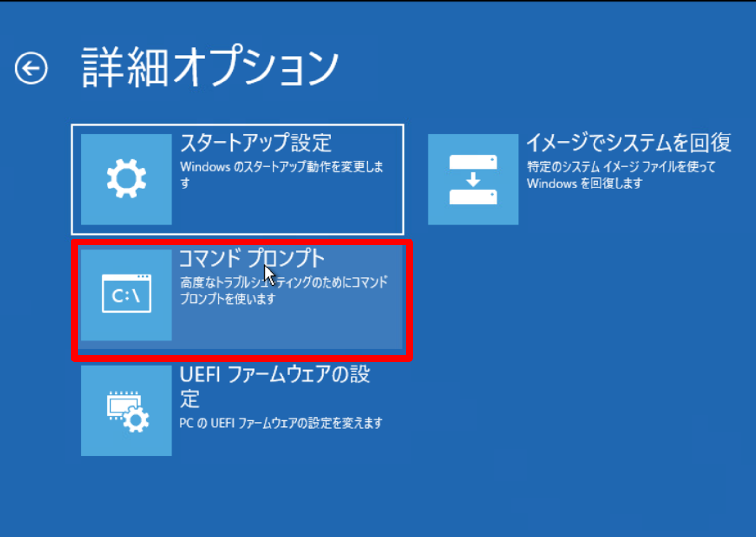Screen dimensions: 756x537
Task: Open コマンド プロンプト via its window icon
Action: (126, 295)
